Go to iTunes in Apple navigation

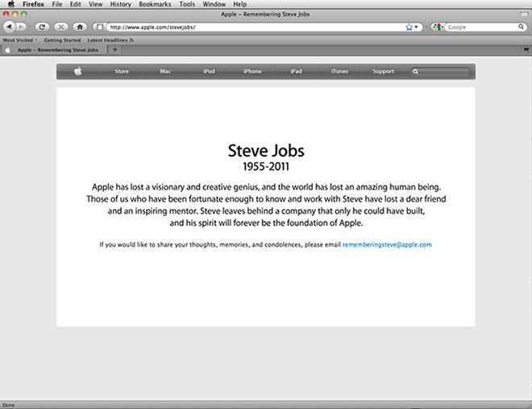(339, 71)
